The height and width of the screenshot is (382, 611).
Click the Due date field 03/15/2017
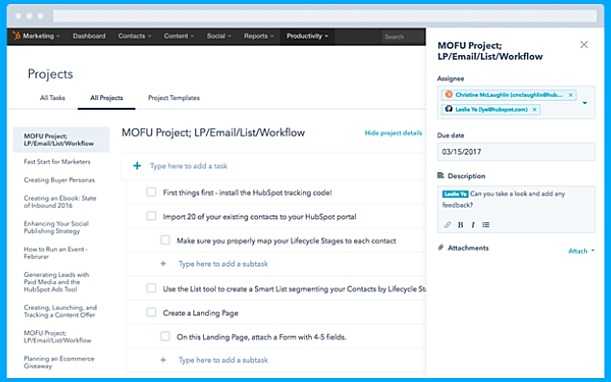[x=516, y=152]
